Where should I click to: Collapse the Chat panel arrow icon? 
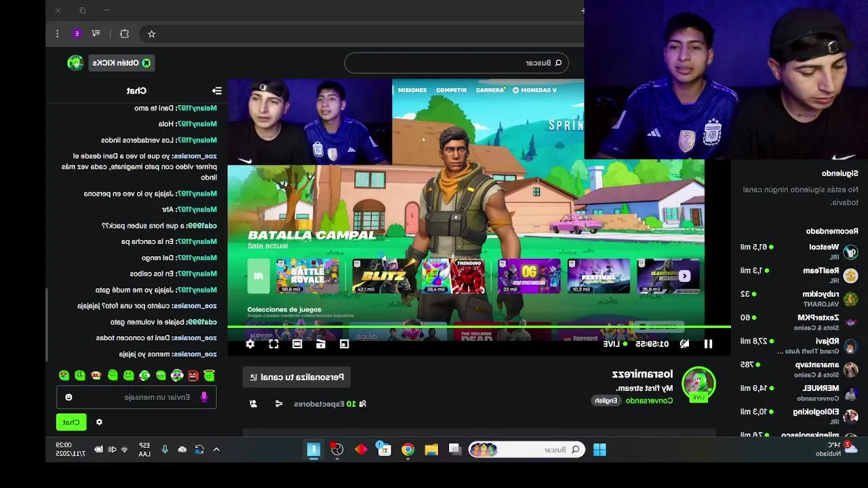216,90
